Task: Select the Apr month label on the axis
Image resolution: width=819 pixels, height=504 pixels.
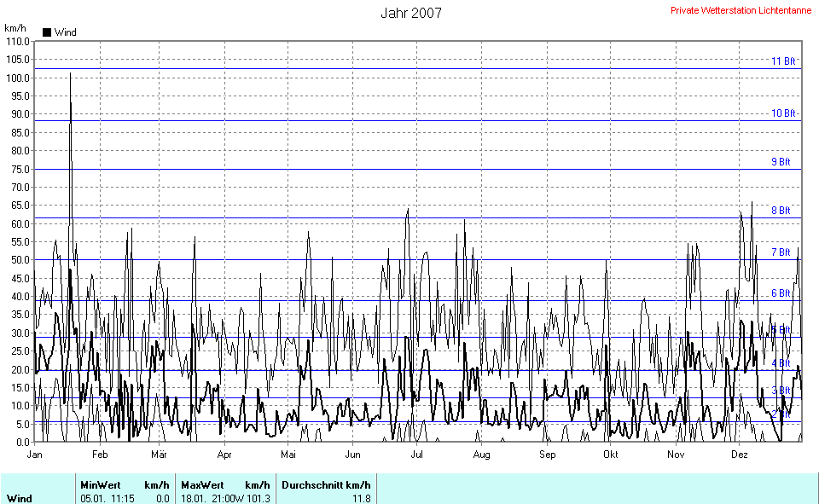Action: pos(224,455)
